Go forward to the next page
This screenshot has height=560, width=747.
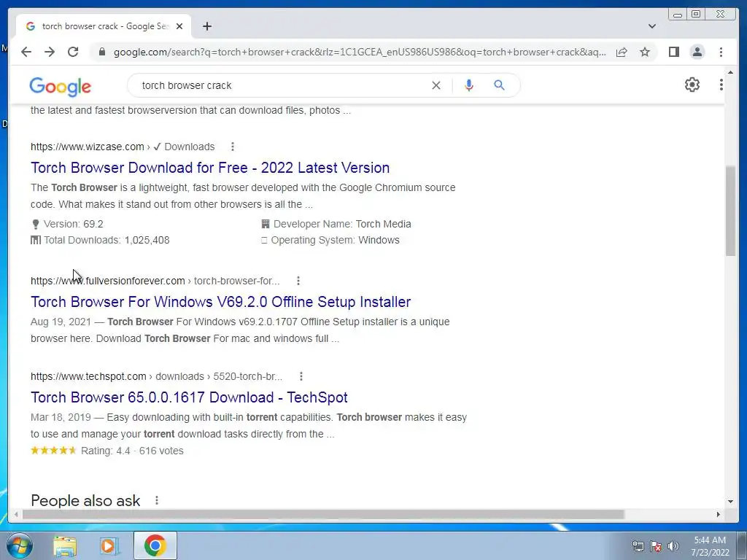click(50, 52)
